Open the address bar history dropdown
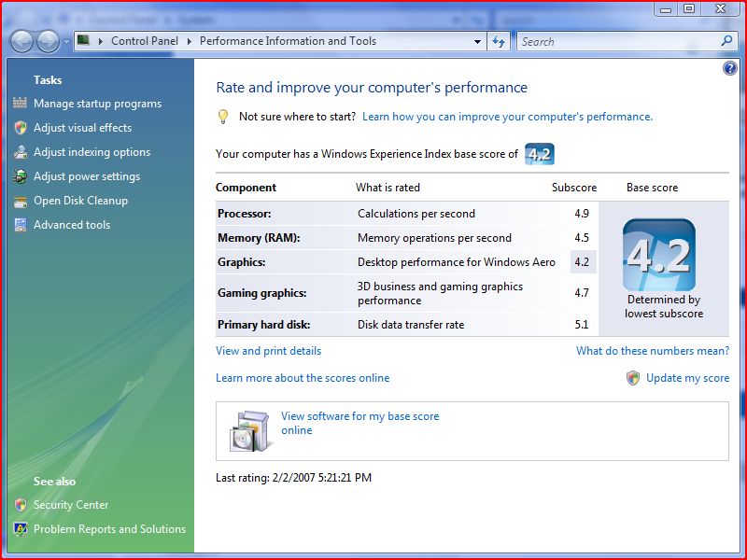Image resolution: width=747 pixels, height=560 pixels. (477, 41)
